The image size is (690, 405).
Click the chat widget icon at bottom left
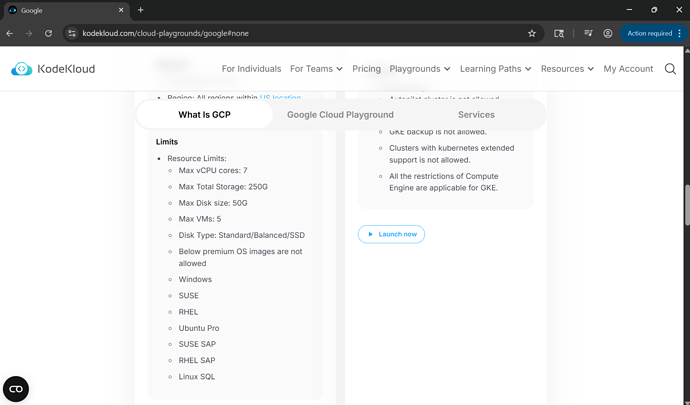[x=16, y=388]
